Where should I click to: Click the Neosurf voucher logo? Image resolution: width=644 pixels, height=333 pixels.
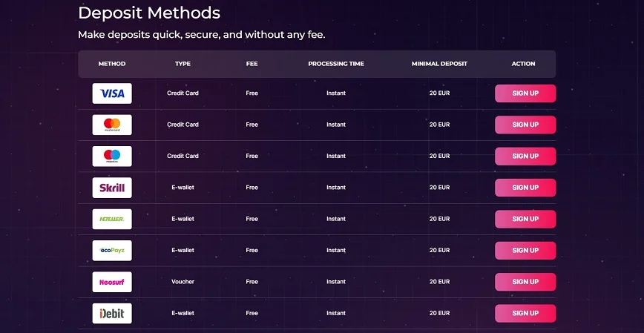coord(112,282)
